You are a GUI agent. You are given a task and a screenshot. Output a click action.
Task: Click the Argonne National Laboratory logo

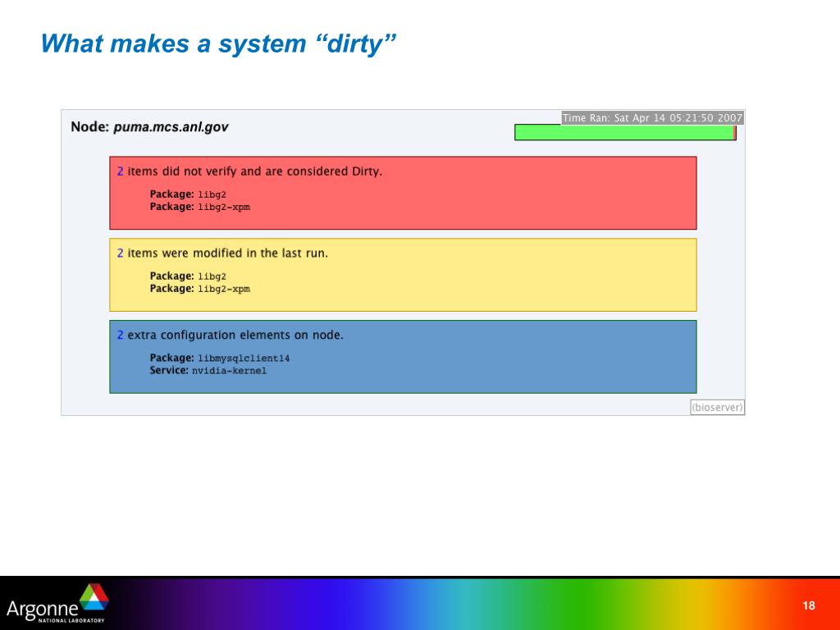point(57,604)
